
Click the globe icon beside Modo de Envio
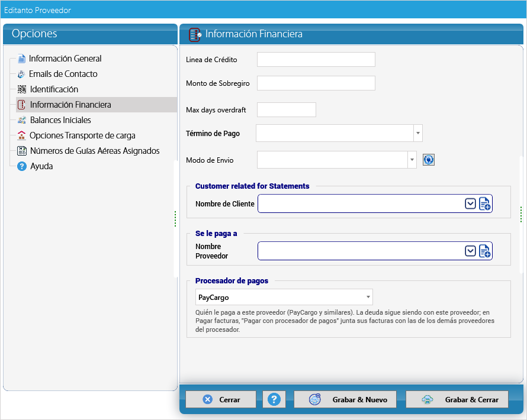point(429,160)
